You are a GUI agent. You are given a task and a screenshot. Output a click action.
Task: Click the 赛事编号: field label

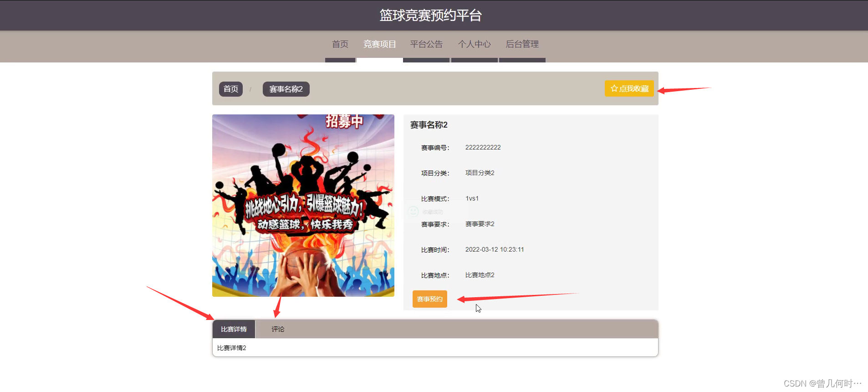(435, 148)
